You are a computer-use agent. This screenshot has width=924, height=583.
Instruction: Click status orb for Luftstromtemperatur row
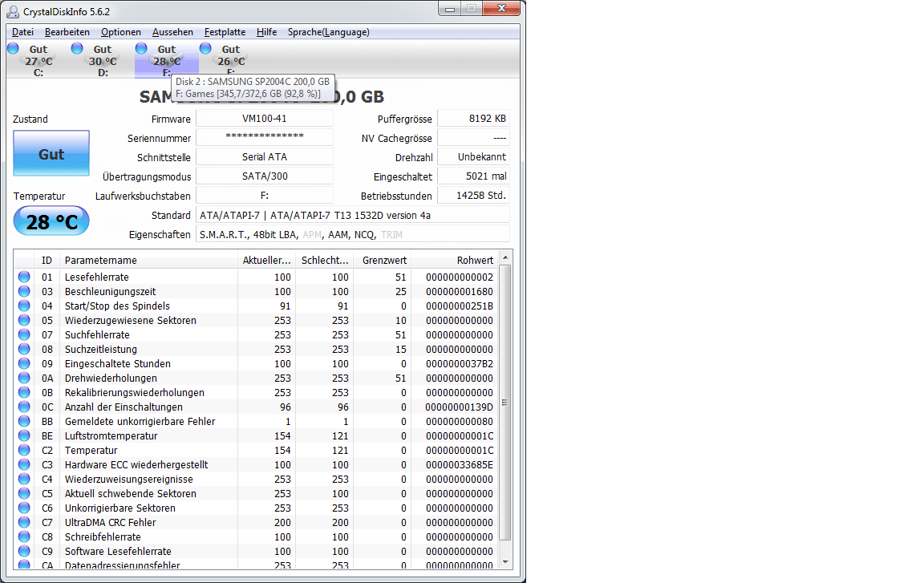(24, 435)
